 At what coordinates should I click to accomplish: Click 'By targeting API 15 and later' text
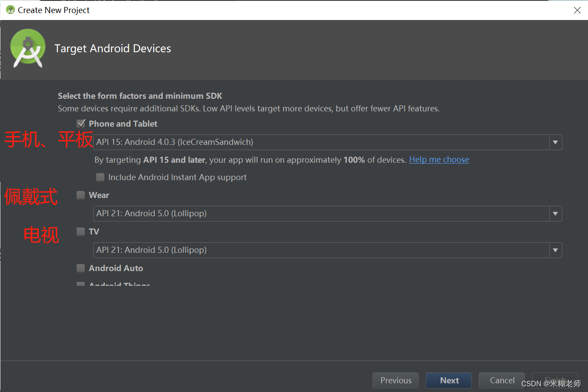(250, 160)
